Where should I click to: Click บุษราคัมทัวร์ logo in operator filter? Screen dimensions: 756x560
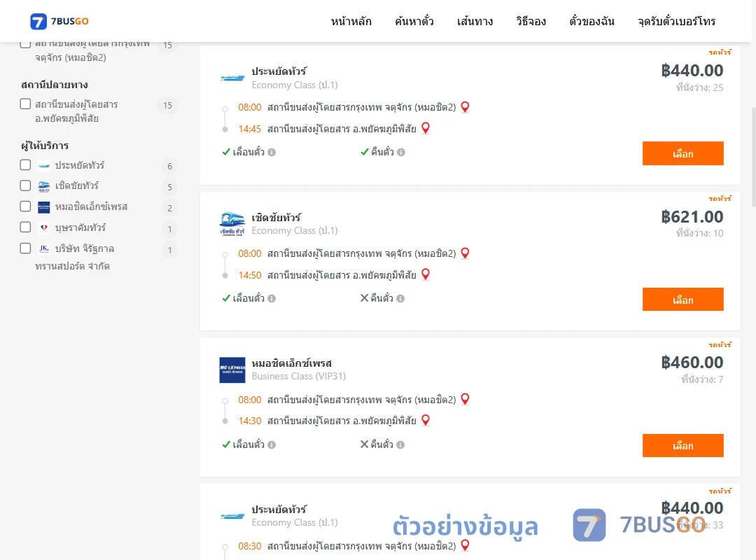pos(44,227)
